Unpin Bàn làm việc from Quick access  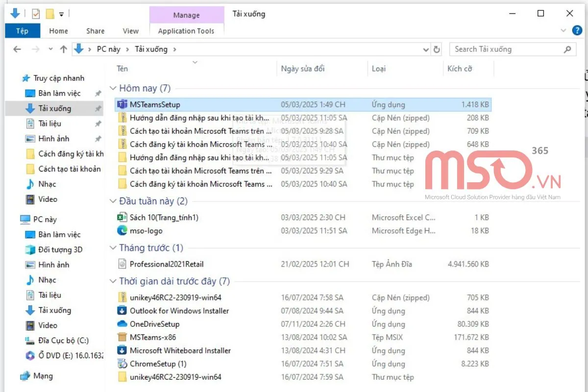97,93
